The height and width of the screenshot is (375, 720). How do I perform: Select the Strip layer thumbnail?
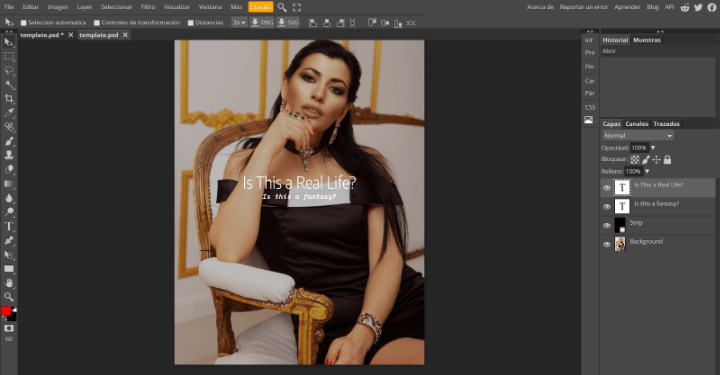pos(620,225)
